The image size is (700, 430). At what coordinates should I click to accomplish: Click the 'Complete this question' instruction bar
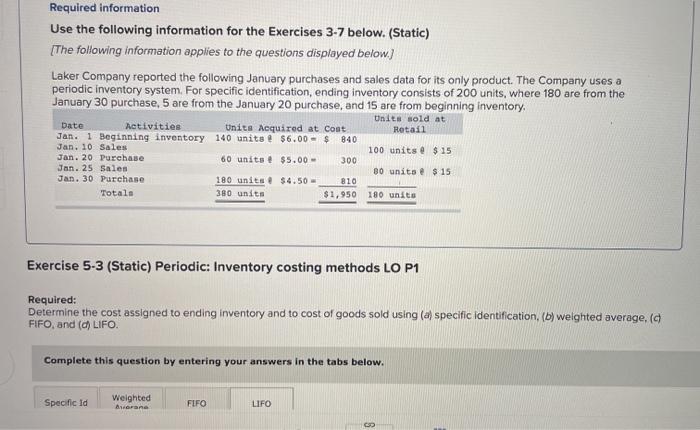click(366, 365)
